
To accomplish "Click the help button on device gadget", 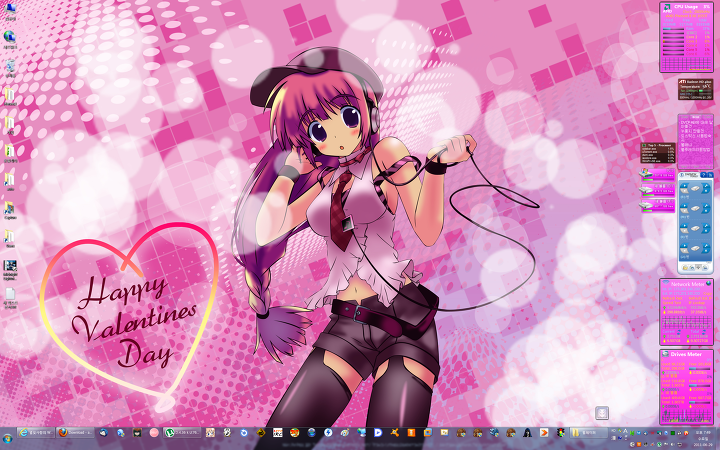I will pyautogui.click(x=703, y=175).
